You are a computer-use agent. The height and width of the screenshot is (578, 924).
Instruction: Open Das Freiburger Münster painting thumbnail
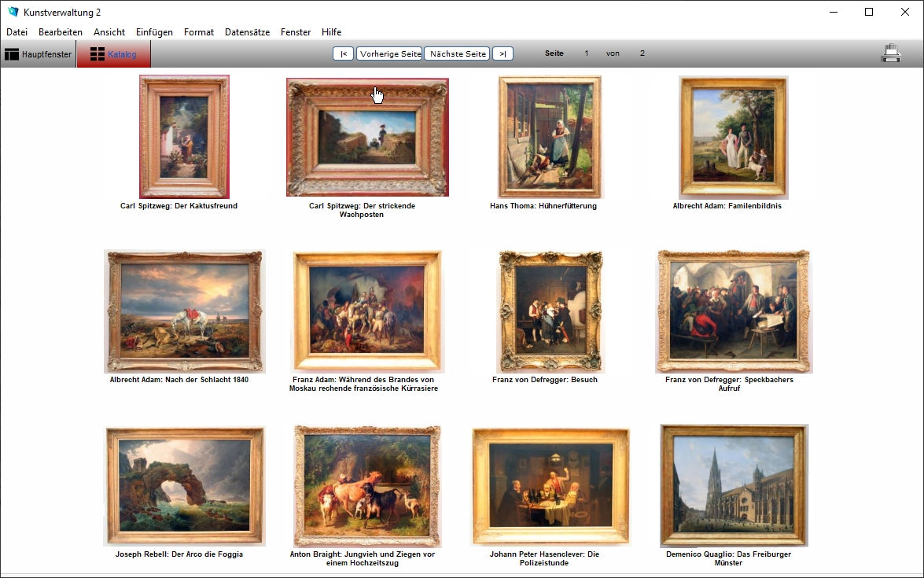[x=734, y=485]
